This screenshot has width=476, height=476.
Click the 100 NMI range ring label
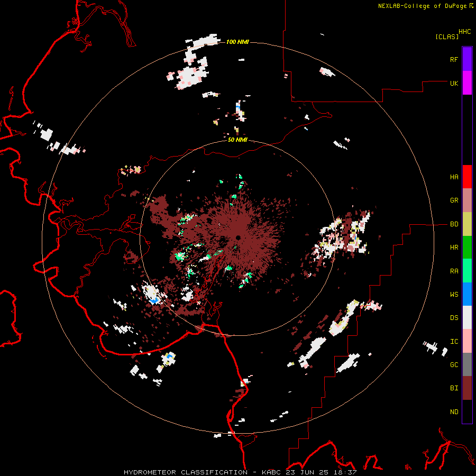coord(237,42)
